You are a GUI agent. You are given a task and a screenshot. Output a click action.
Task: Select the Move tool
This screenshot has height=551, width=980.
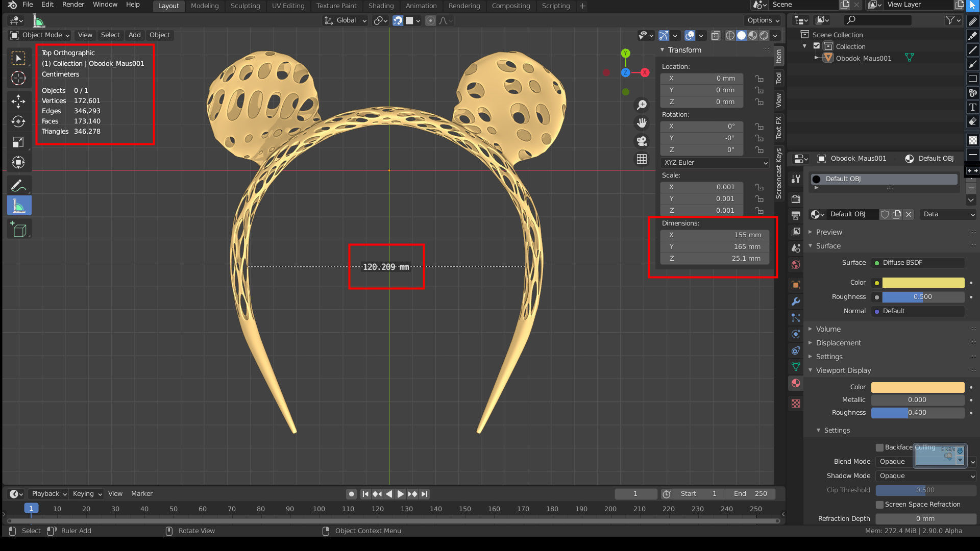point(19,101)
